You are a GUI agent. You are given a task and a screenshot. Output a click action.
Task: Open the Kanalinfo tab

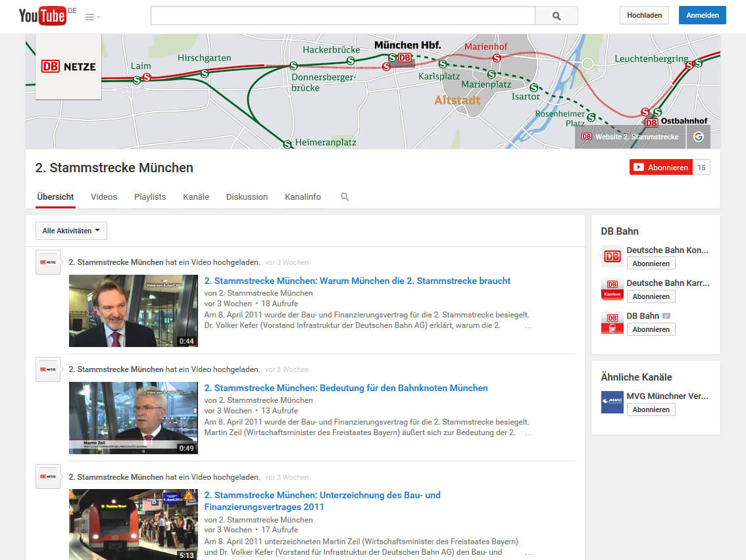(303, 197)
